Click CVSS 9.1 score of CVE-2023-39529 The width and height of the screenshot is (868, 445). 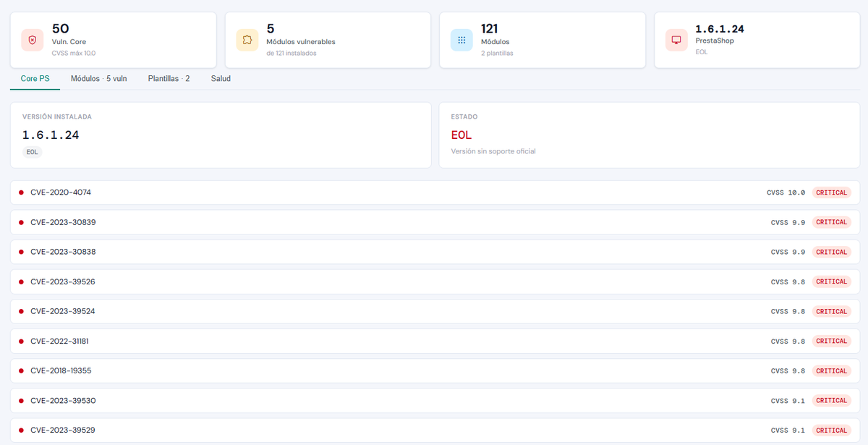pyautogui.click(x=788, y=430)
